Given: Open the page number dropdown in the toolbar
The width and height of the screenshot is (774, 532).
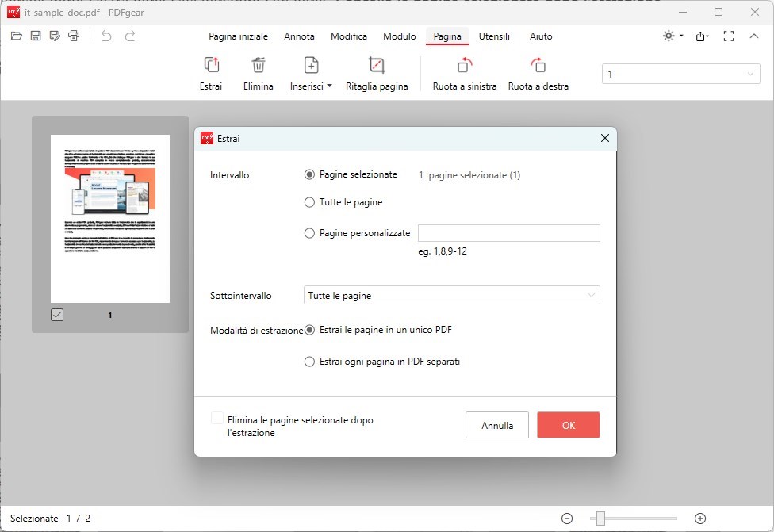Looking at the screenshot, I should 749,73.
